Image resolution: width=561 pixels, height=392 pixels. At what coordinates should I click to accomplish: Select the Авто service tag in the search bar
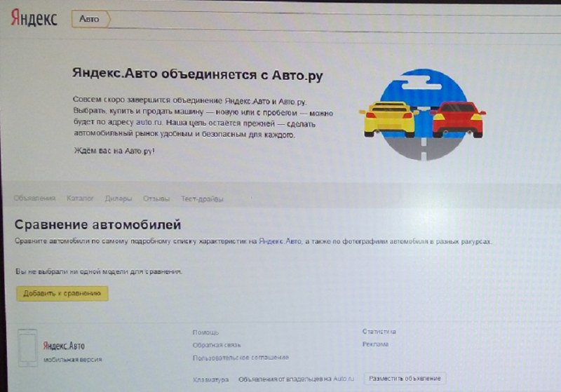91,19
